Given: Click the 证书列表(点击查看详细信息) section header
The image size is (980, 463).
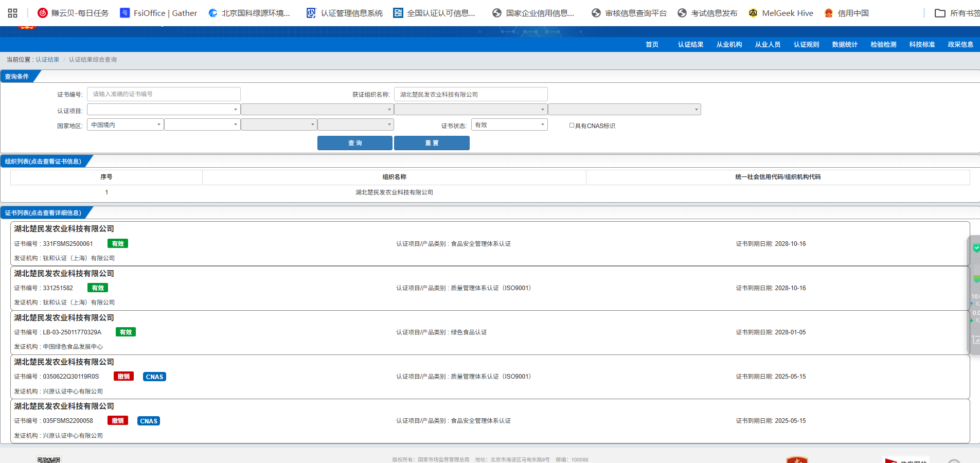Looking at the screenshot, I should (x=43, y=213).
